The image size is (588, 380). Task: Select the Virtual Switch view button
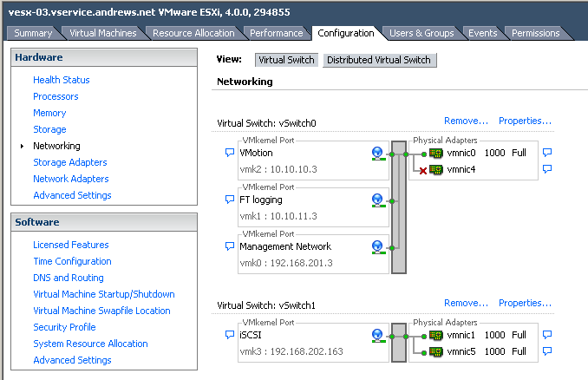[286, 60]
